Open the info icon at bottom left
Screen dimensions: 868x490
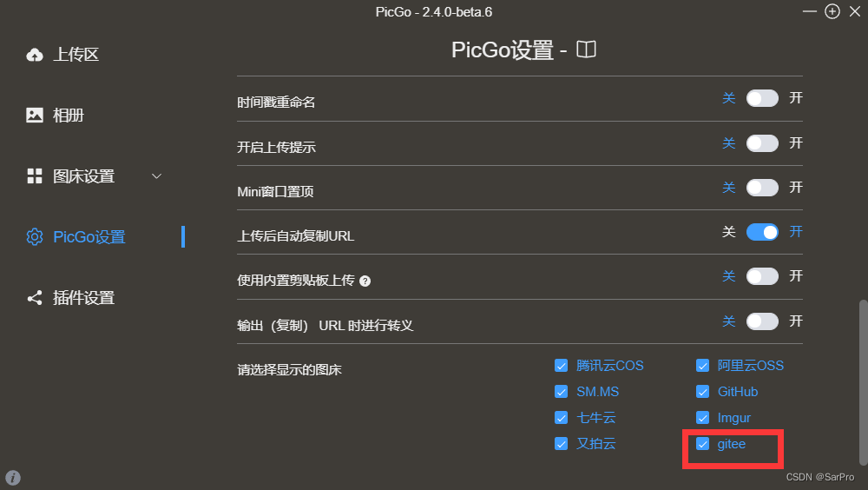point(13,477)
